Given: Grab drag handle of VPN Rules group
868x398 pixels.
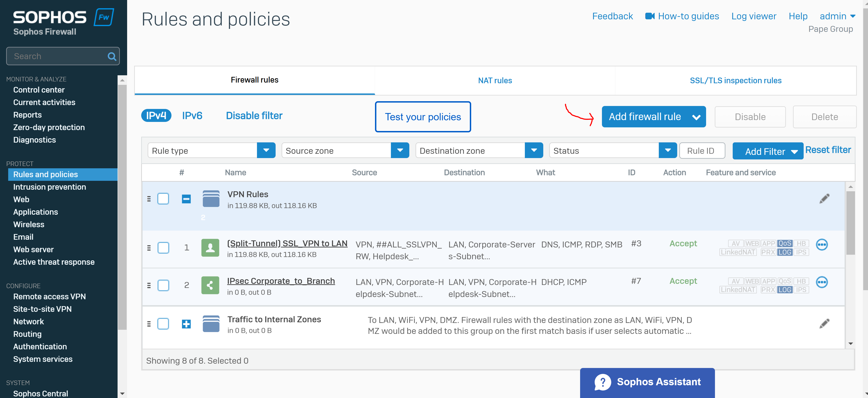Looking at the screenshot, I should click(149, 199).
